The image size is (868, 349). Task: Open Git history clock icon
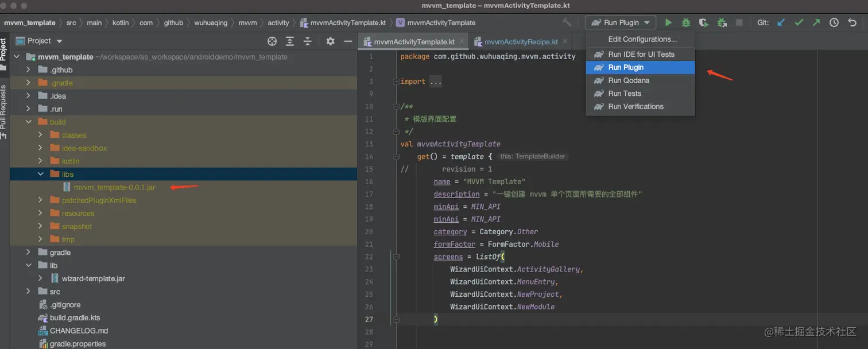click(834, 22)
